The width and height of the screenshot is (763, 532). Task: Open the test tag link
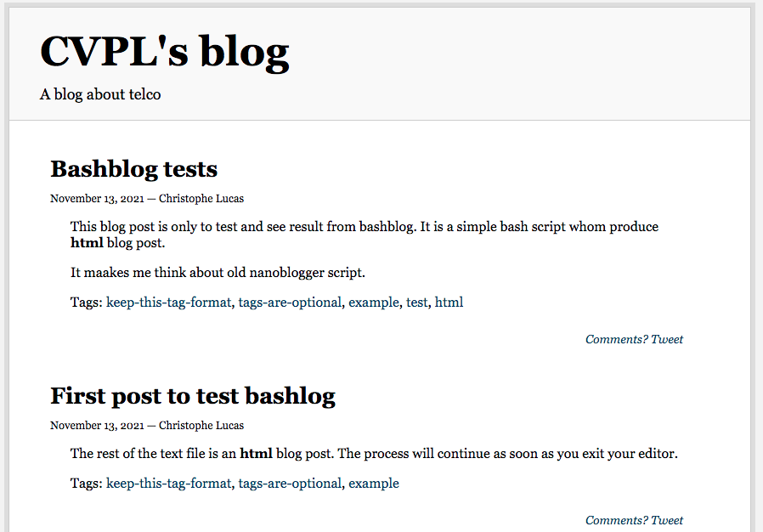tap(416, 303)
